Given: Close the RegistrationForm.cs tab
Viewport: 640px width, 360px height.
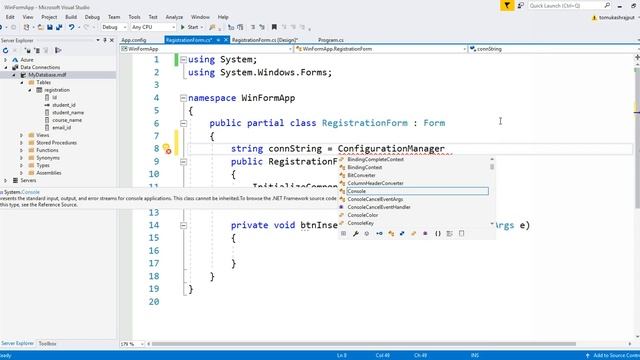Looking at the screenshot, I should (x=226, y=40).
